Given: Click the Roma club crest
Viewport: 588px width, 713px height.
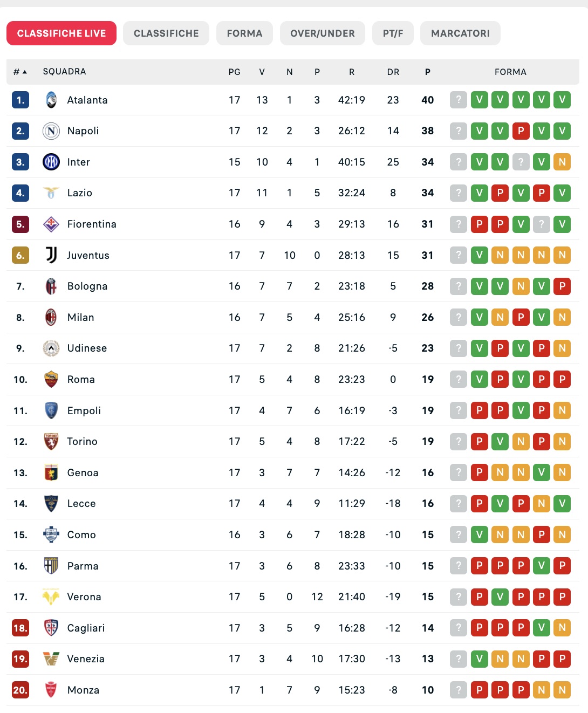Looking at the screenshot, I should point(51,379).
